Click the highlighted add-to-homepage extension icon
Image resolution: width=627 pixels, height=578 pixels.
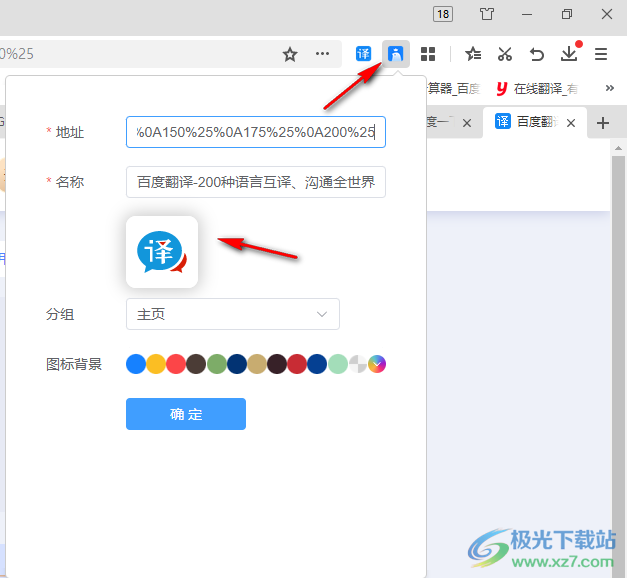[x=397, y=54]
